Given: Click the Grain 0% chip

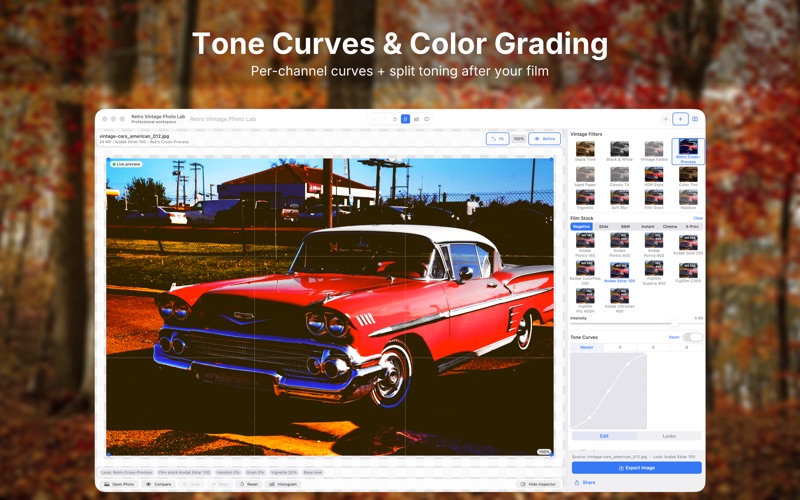Looking at the screenshot, I should point(255,472).
